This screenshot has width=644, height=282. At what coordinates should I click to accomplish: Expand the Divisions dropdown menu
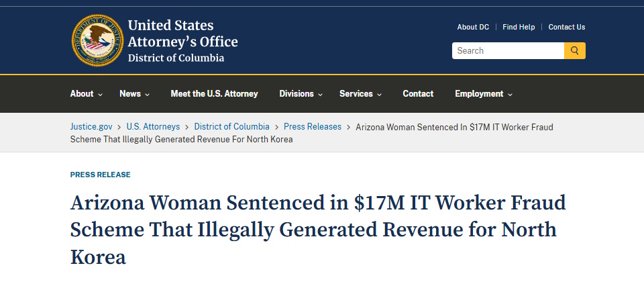tap(301, 94)
